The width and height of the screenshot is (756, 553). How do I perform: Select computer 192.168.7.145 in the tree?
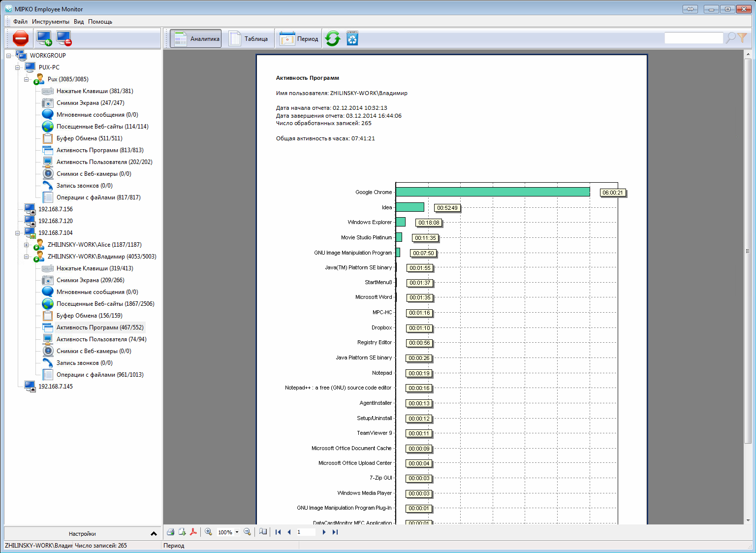tap(56, 387)
